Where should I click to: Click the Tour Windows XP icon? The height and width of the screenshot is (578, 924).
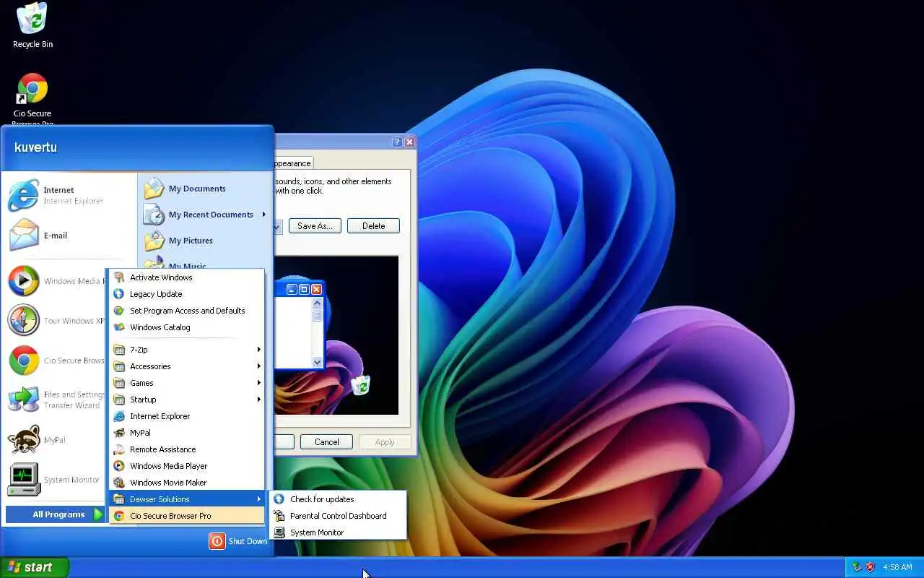(23, 321)
